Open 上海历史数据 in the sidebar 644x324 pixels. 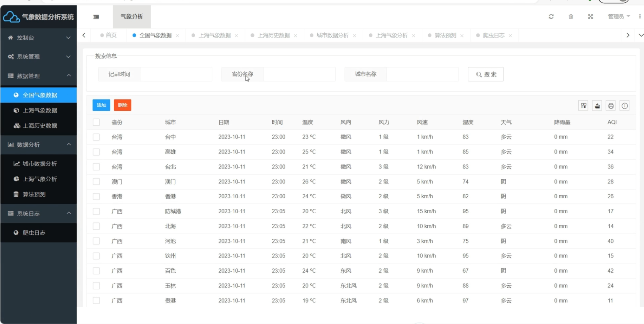(38, 126)
